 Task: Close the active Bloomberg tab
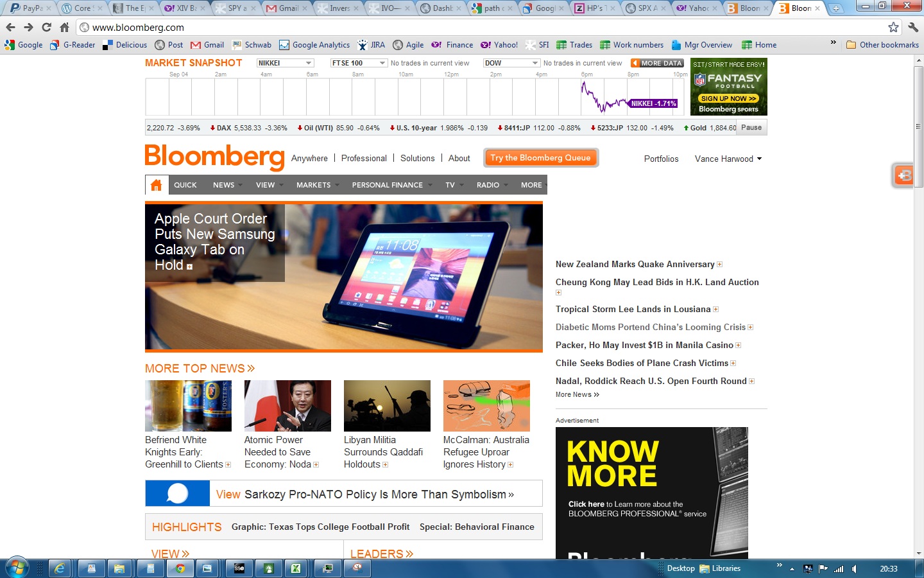817,8
